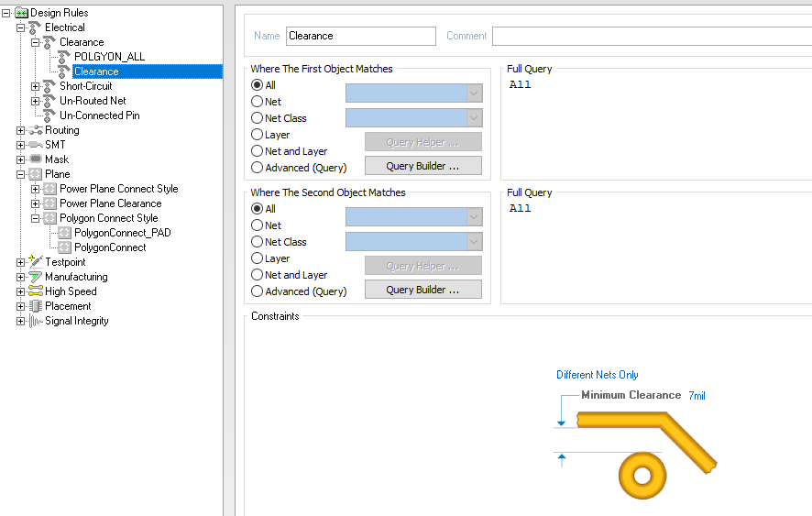812x516 pixels.
Task: Select the PolygonConnect_PAD rule
Action: (122, 233)
